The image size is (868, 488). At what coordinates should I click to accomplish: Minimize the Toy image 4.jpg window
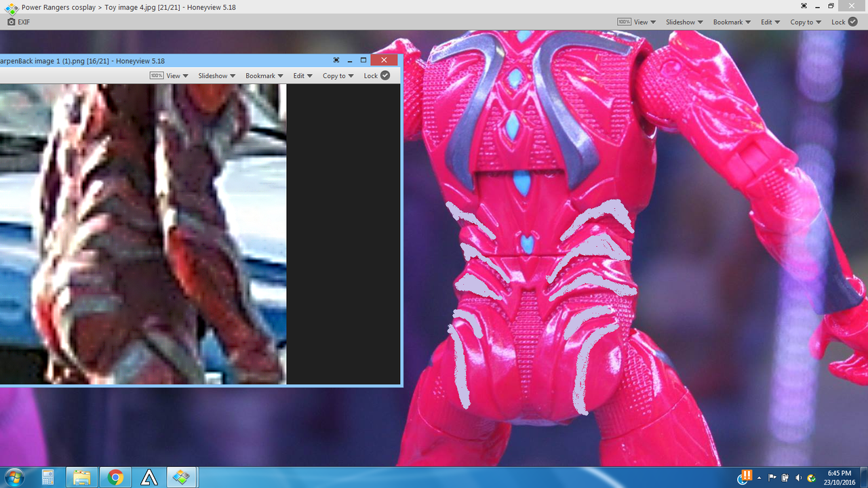click(817, 6)
